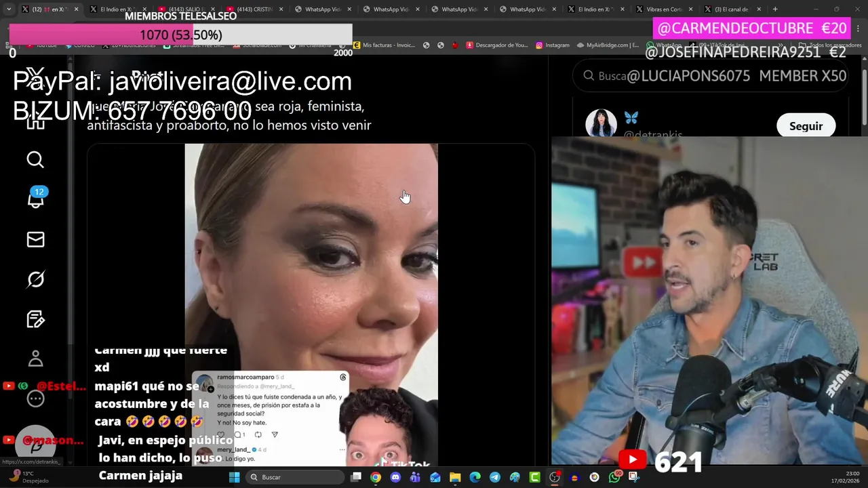Click the taskbar Buscar search box
Viewport: 868px width, 488px height.
(x=296, y=477)
